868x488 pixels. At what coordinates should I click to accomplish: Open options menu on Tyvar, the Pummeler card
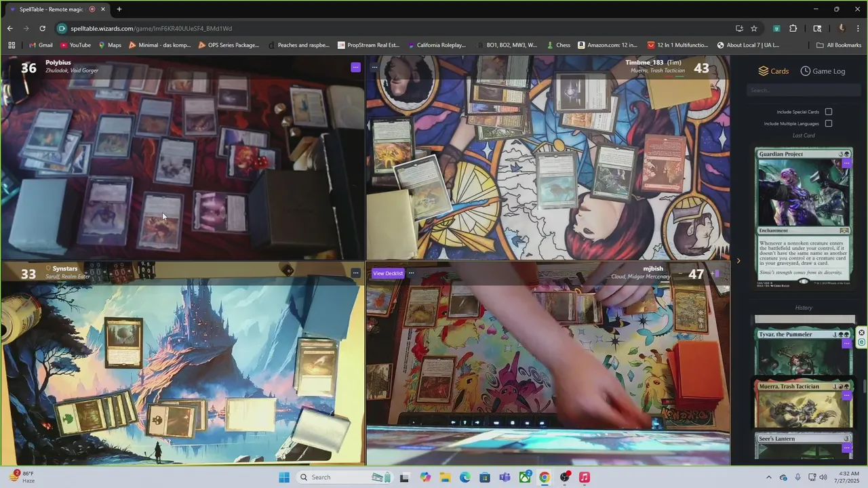[x=846, y=344]
